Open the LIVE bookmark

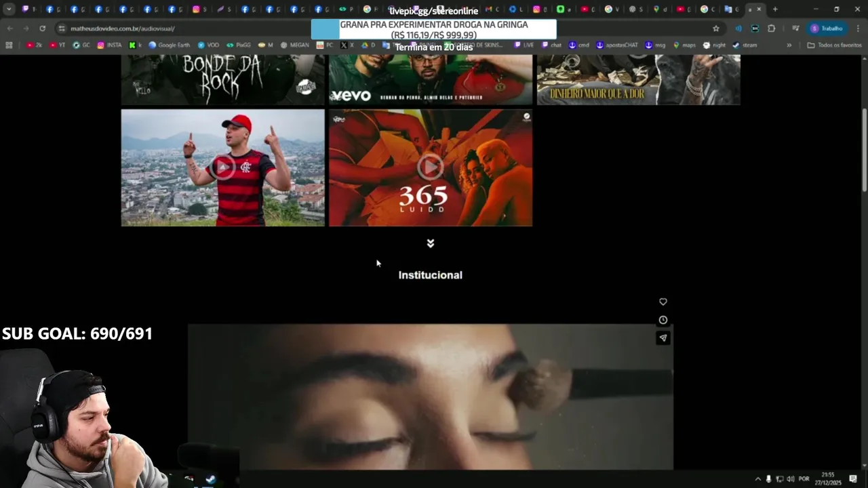coord(524,45)
